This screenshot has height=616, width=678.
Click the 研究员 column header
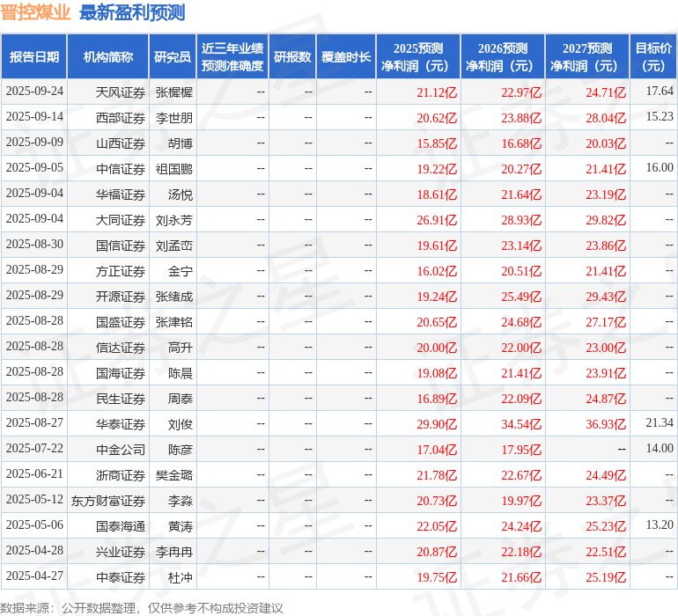pos(173,57)
